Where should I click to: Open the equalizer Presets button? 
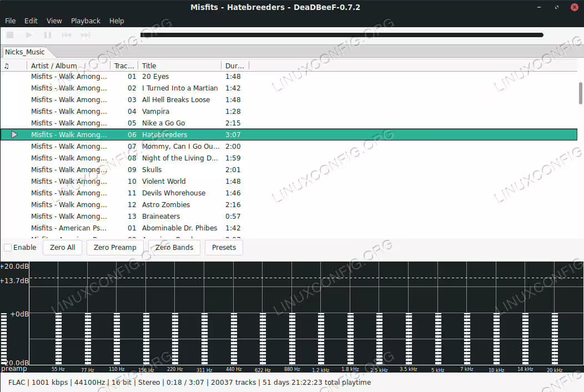pos(224,248)
